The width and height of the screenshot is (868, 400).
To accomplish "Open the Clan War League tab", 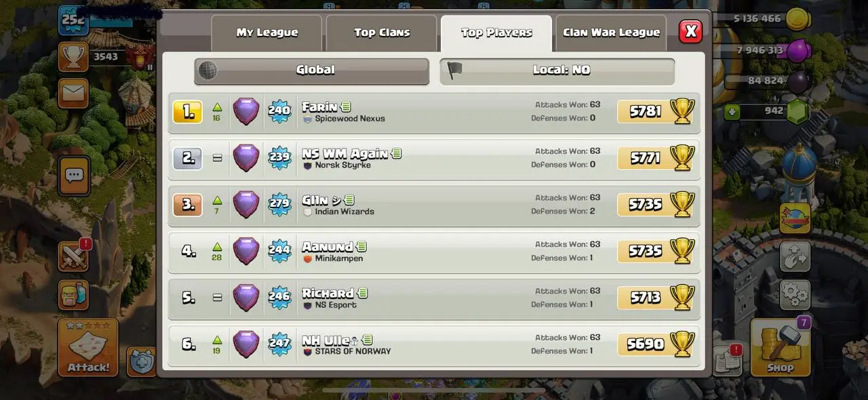I will 611,33.
